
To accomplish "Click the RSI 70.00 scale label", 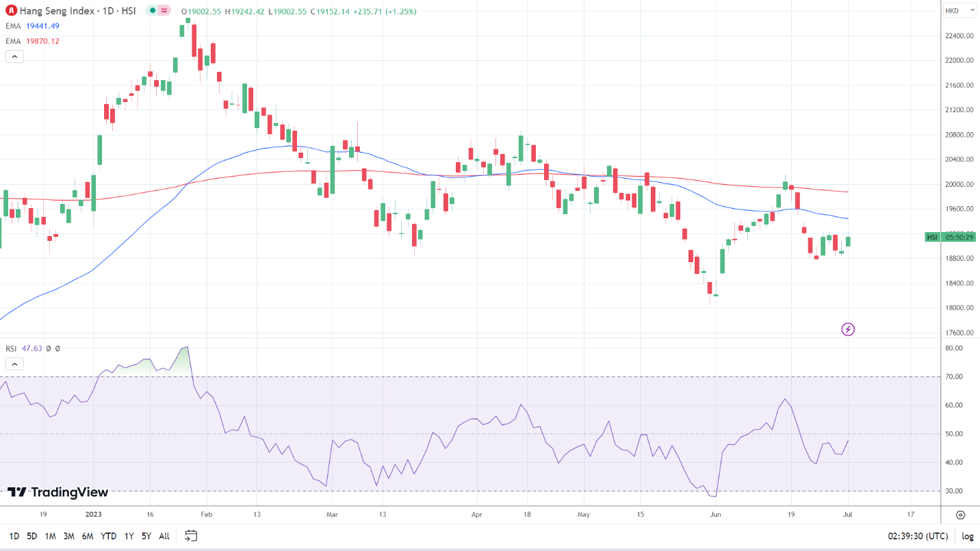I will tap(955, 376).
